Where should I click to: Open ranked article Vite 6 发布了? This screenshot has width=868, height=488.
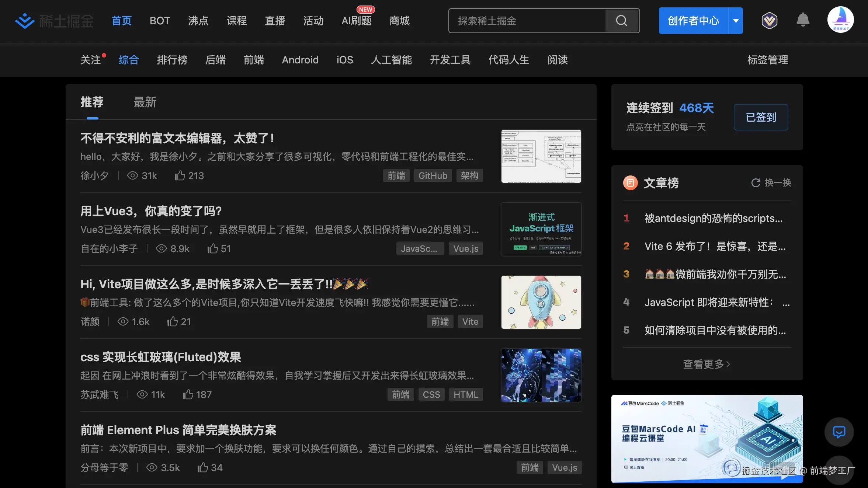pos(715,246)
